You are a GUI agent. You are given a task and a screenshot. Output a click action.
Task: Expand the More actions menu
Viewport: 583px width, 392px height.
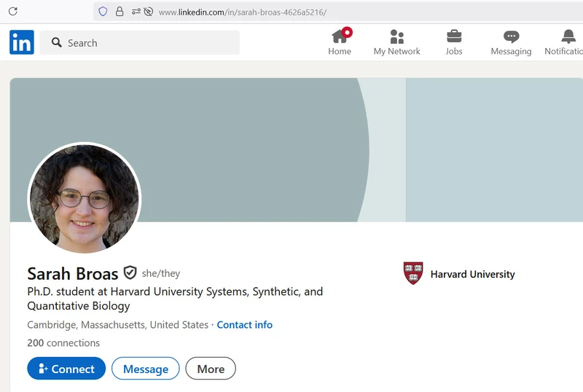[x=211, y=369]
